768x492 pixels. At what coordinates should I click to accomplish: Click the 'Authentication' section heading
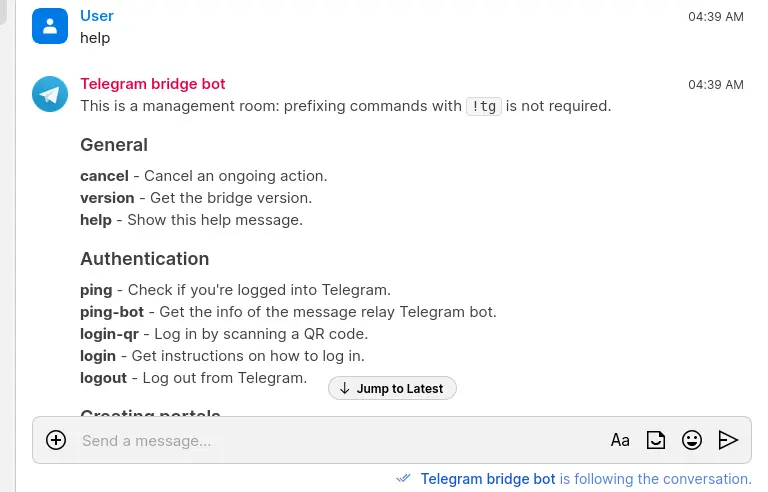(145, 259)
